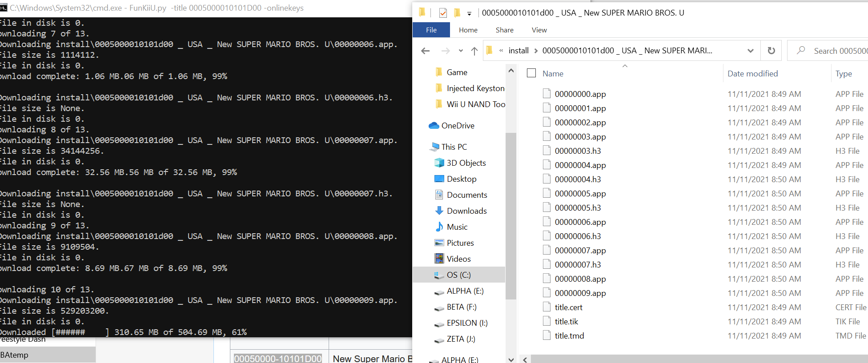
Task: Select OS (C:) drive in navigation pane
Action: tap(459, 275)
